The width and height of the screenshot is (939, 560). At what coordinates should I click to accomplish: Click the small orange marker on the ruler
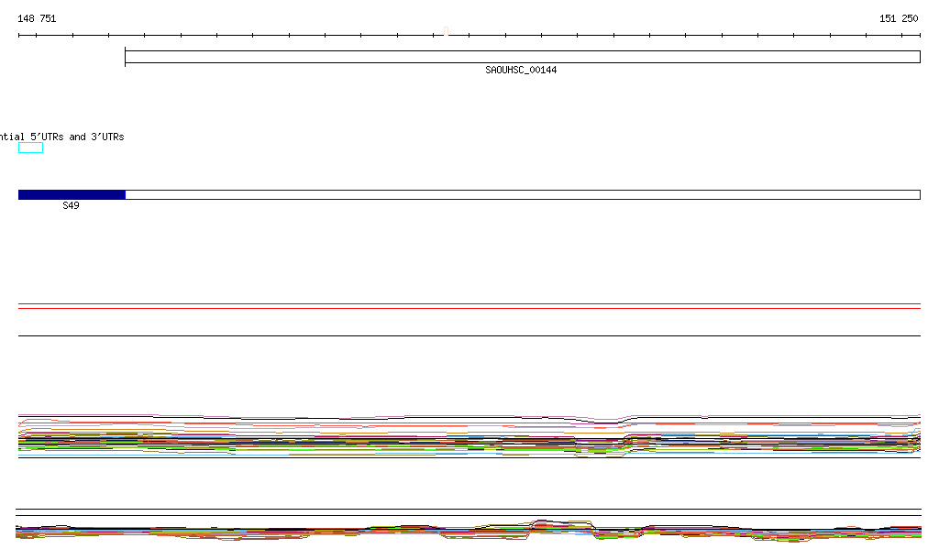pos(446,32)
